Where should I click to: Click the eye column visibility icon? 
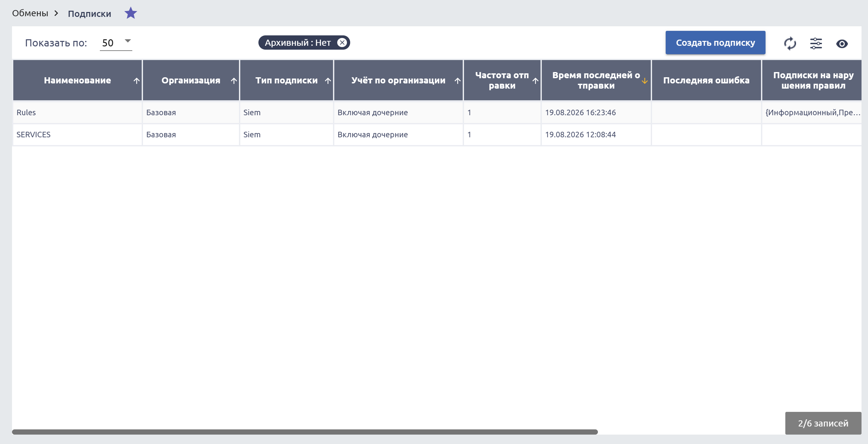842,44
